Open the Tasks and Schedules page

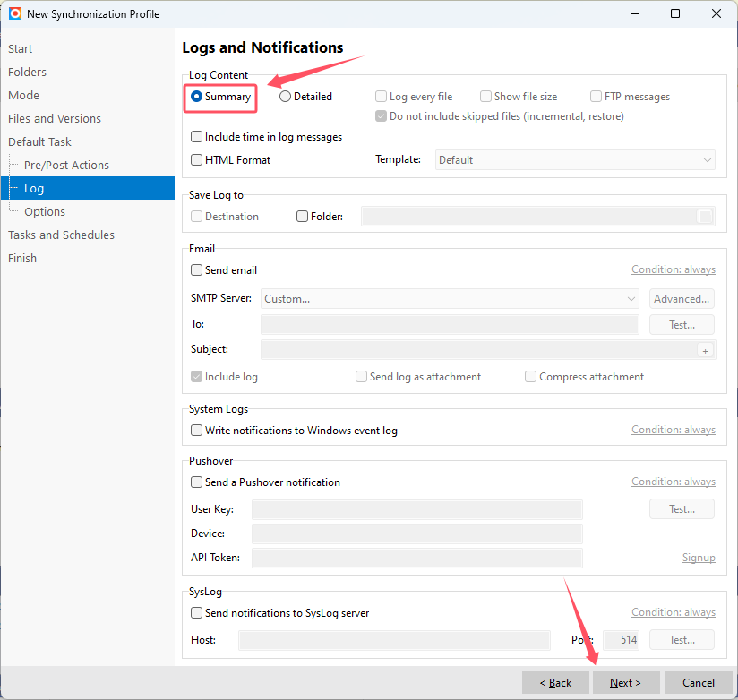[x=61, y=235]
